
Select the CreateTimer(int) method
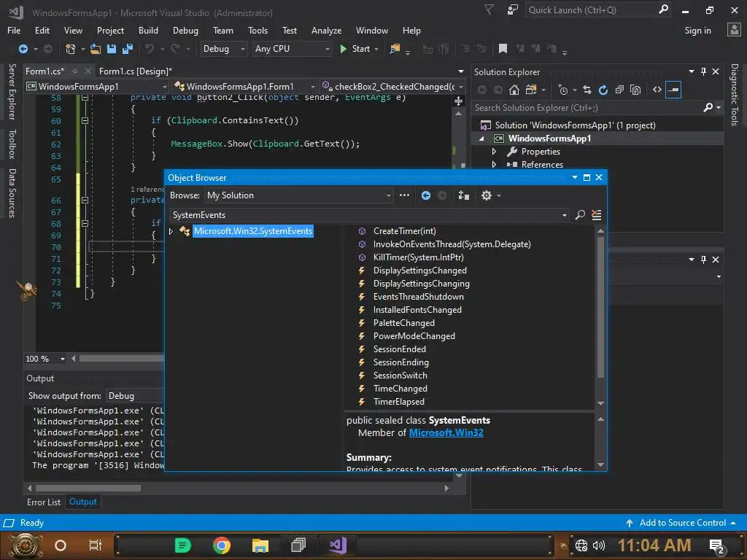point(404,231)
